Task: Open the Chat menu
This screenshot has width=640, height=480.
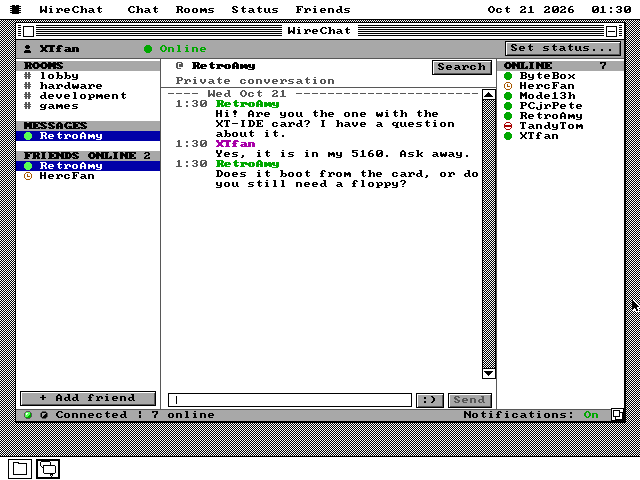Action: coord(143,9)
